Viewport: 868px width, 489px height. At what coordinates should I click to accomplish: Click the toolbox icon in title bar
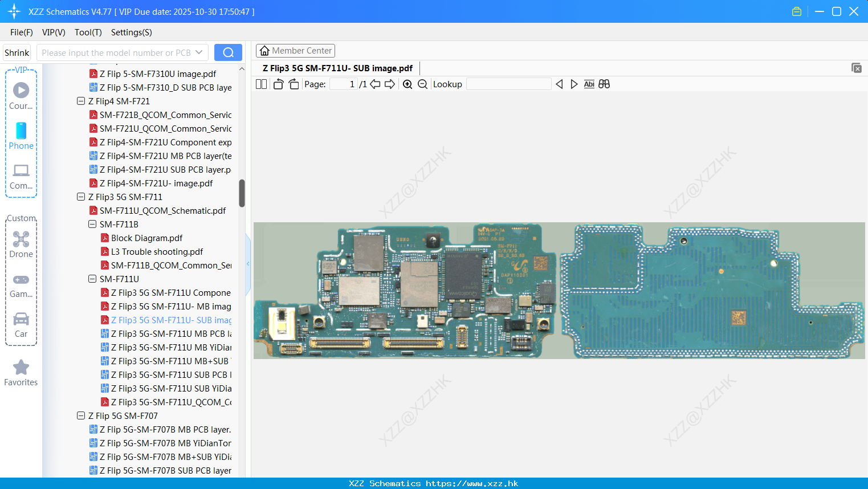click(797, 11)
